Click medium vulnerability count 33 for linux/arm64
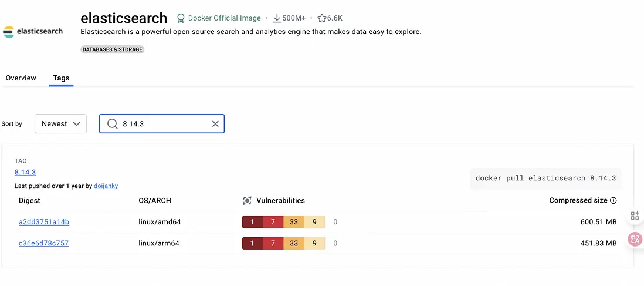This screenshot has height=286, width=644. (294, 243)
